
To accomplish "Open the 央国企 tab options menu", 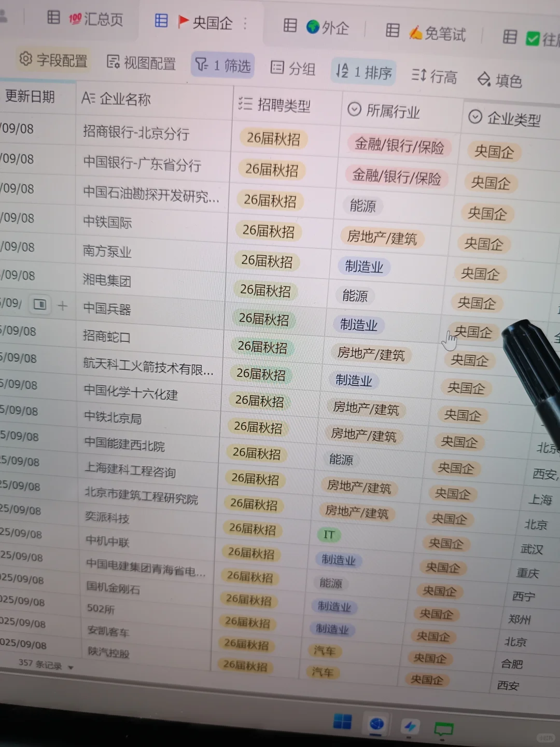I will pos(245,23).
